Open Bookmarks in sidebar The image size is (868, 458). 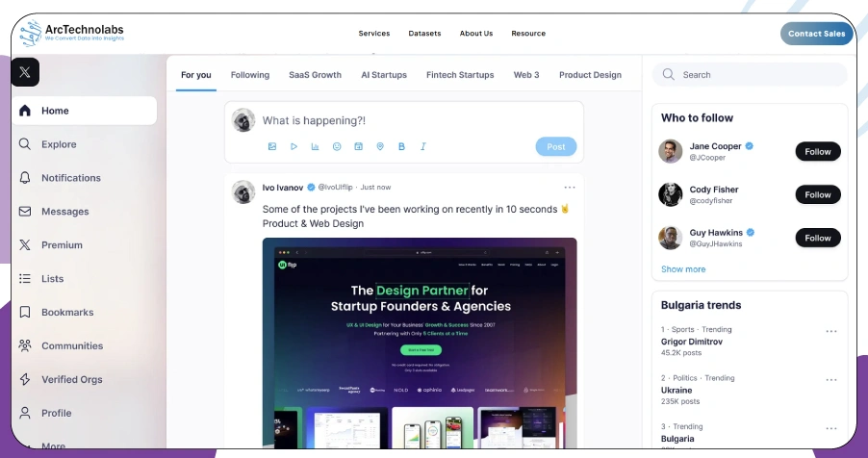(57, 313)
